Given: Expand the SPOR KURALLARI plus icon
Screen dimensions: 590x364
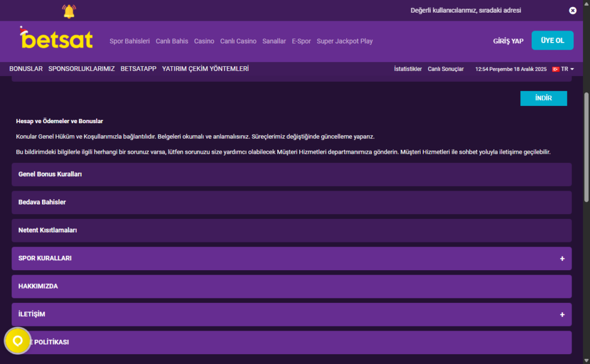Looking at the screenshot, I should tap(562, 259).
